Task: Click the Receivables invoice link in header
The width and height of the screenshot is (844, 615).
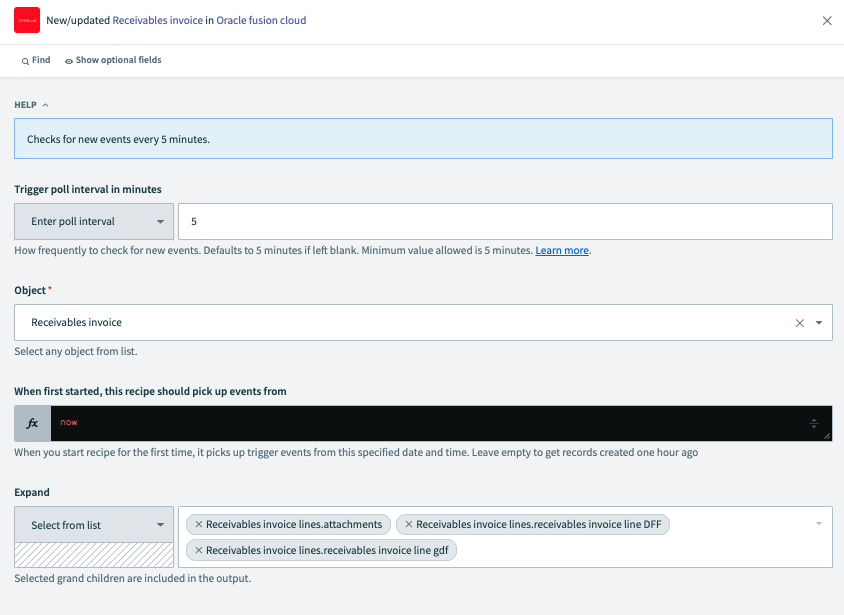Action: (157, 21)
